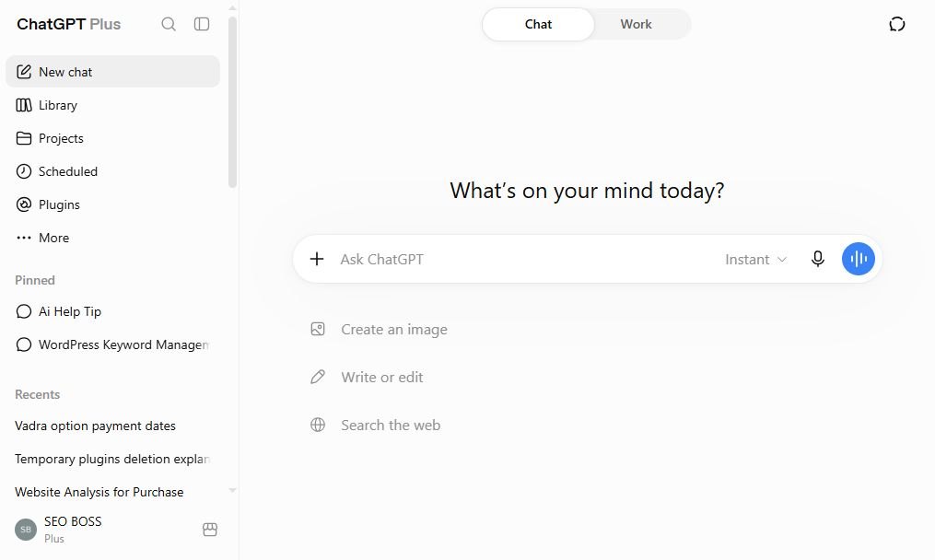This screenshot has width=935, height=560.
Task: Click the ChatGPT Plus logo text
Action: [68, 24]
